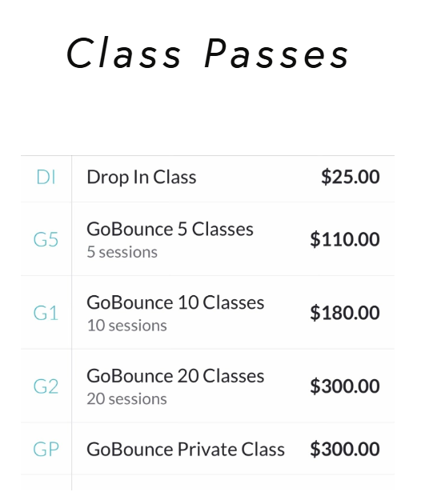Click the G2 abbreviation icon
The image size is (425, 504).
click(46, 386)
